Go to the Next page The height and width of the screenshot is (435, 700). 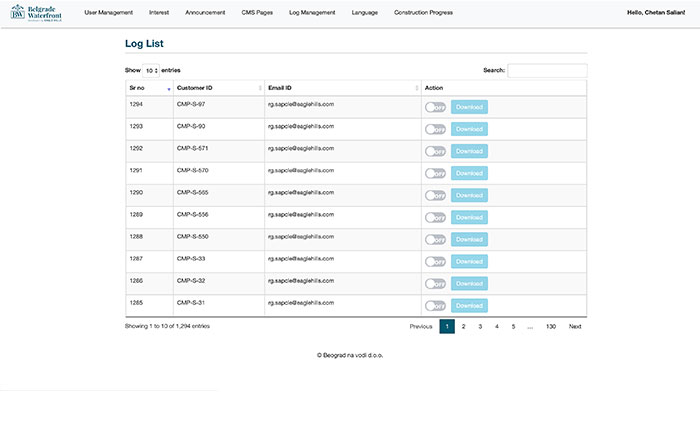point(575,326)
